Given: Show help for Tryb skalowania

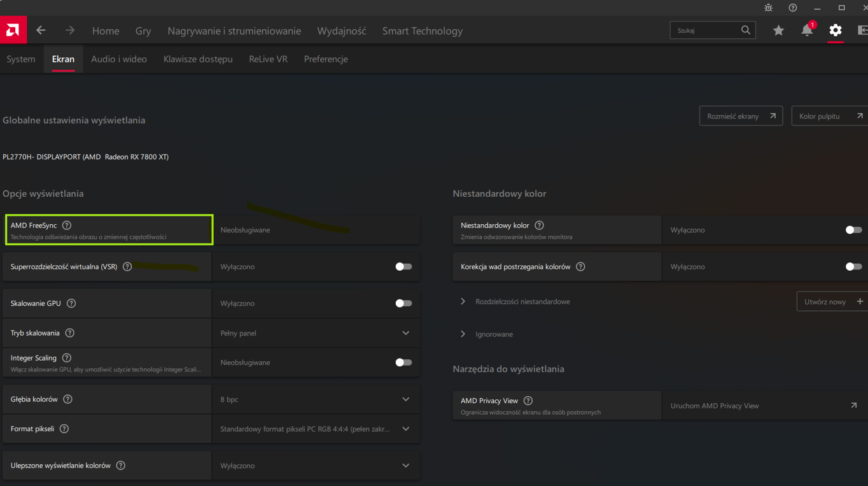Looking at the screenshot, I should [x=70, y=333].
